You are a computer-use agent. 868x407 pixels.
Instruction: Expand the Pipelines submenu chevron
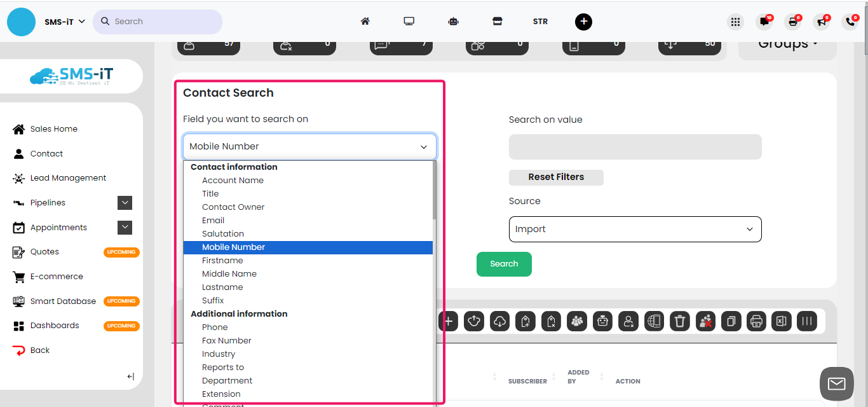click(125, 202)
